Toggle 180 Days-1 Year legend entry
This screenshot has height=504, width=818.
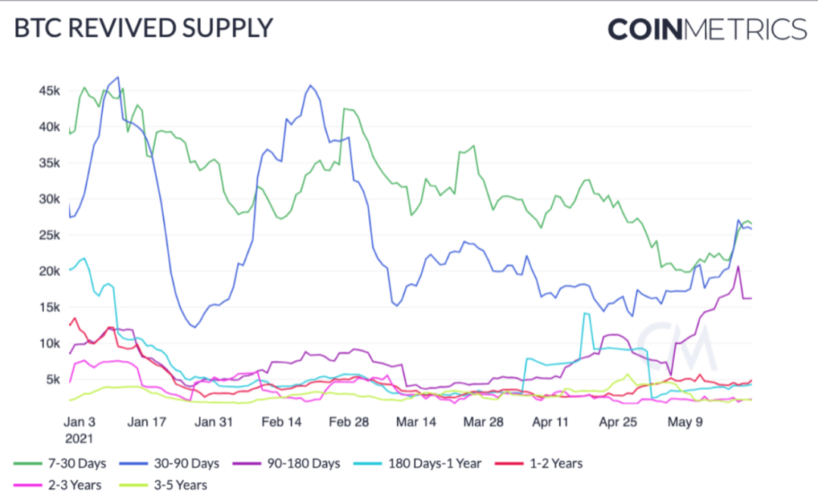[417, 463]
